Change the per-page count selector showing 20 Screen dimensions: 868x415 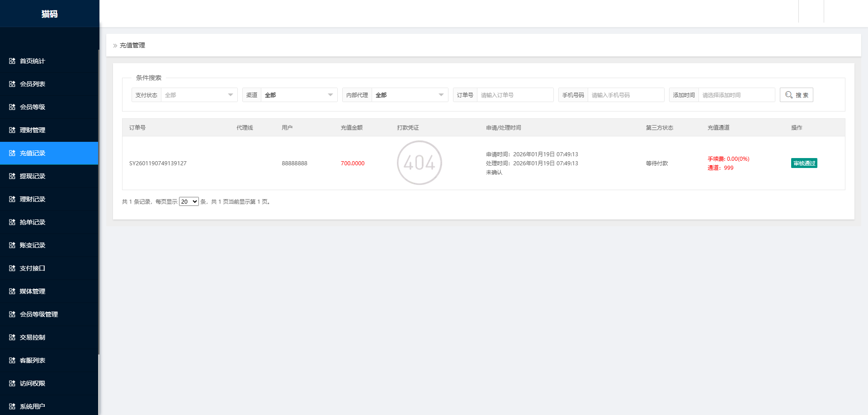pyautogui.click(x=189, y=201)
